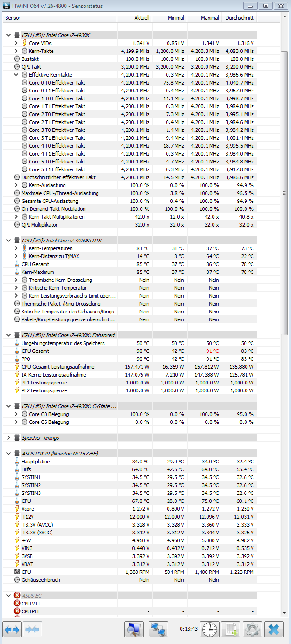Expand the Core VIDs row
The image size is (291, 644).
[16, 43]
